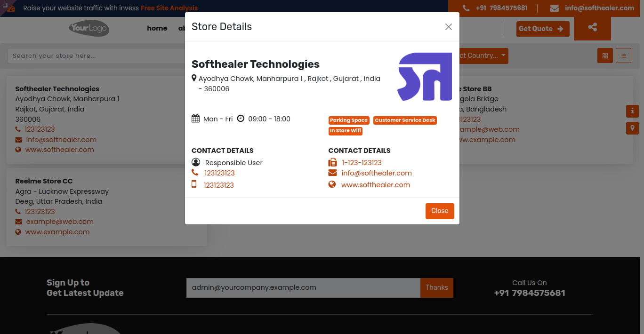Click the Your Logo header image

pyautogui.click(x=89, y=28)
